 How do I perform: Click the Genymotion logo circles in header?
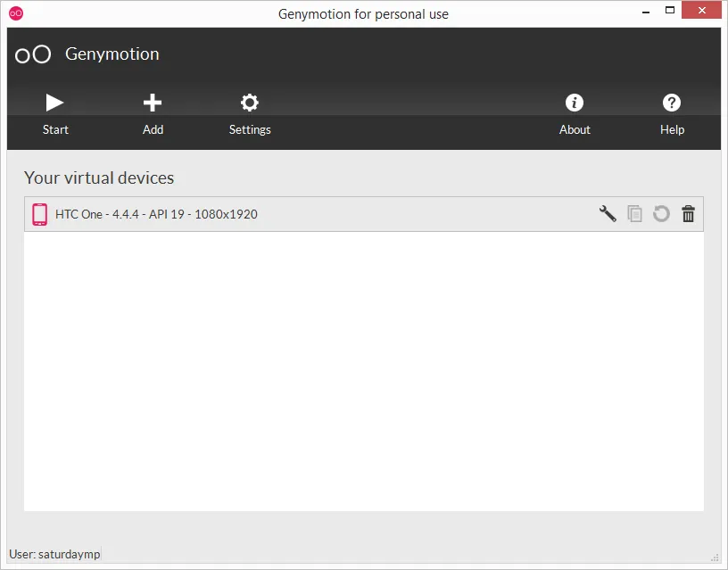pyautogui.click(x=33, y=54)
